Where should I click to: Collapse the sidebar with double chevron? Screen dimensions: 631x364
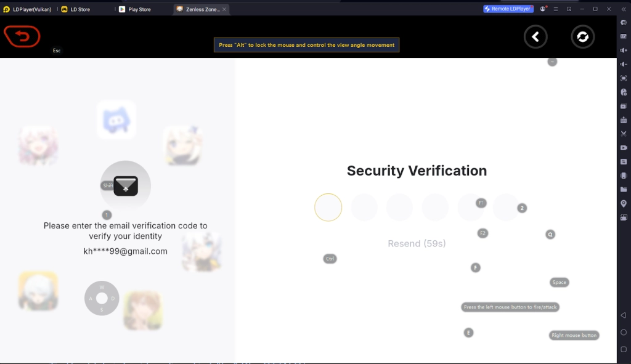point(624,9)
